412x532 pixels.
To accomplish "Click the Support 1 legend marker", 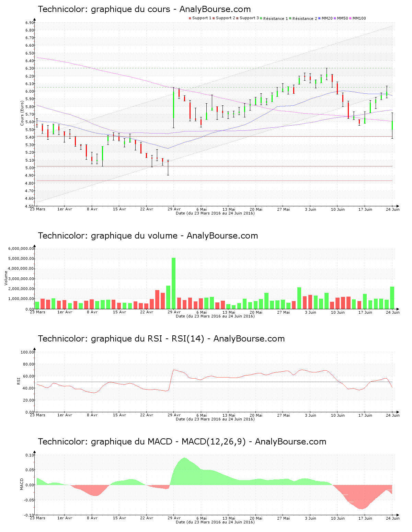I will click(190, 18).
